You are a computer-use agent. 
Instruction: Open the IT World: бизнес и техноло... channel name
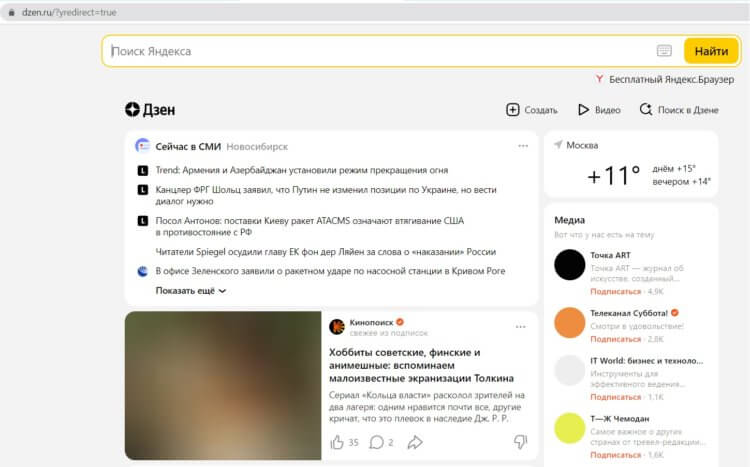pos(647,361)
